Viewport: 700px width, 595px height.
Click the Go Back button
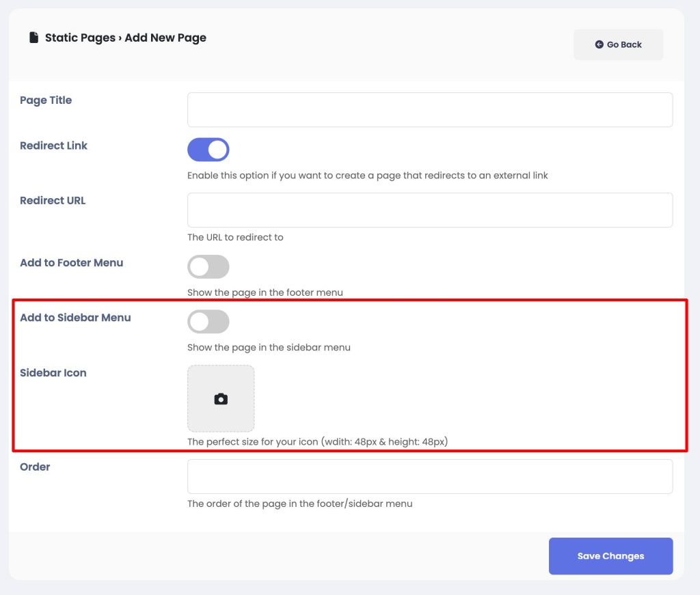tap(618, 44)
